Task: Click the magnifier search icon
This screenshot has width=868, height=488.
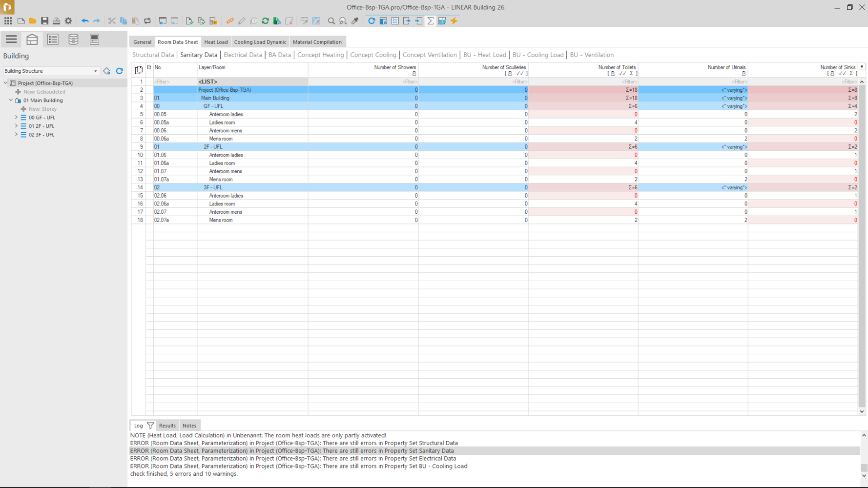Action: [x=331, y=21]
